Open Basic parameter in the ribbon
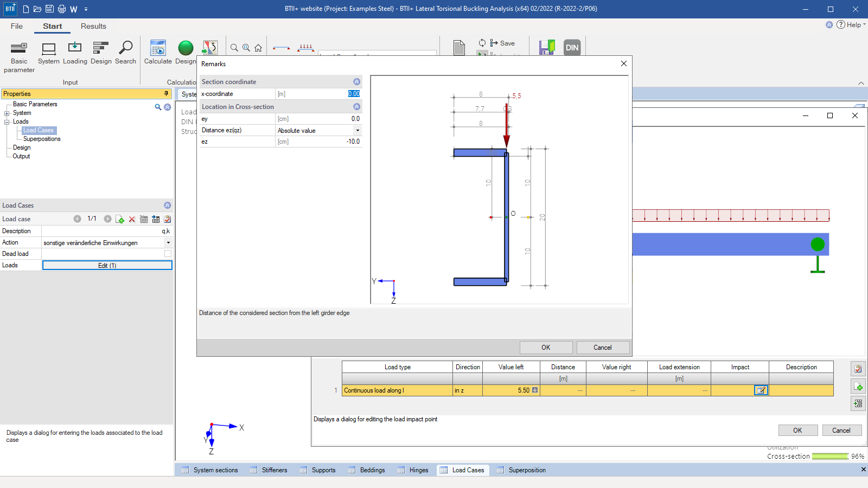This screenshot has width=868, height=488. 19,57
